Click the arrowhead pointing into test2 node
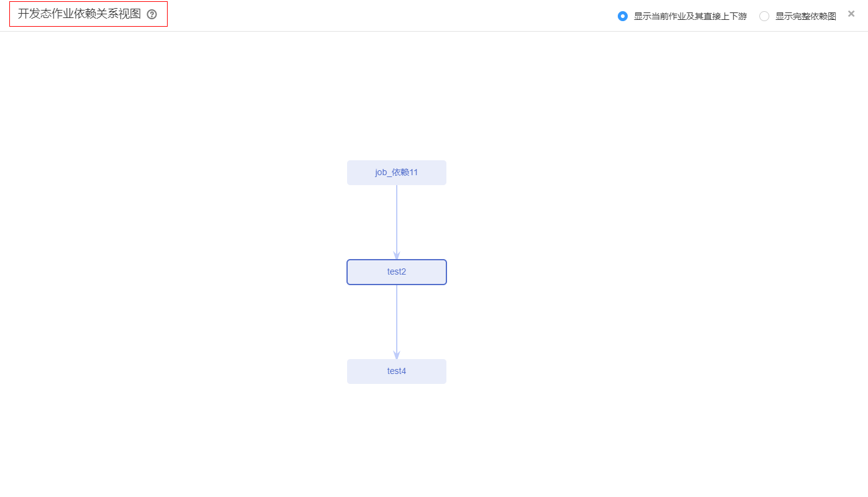The image size is (868, 497). click(397, 255)
